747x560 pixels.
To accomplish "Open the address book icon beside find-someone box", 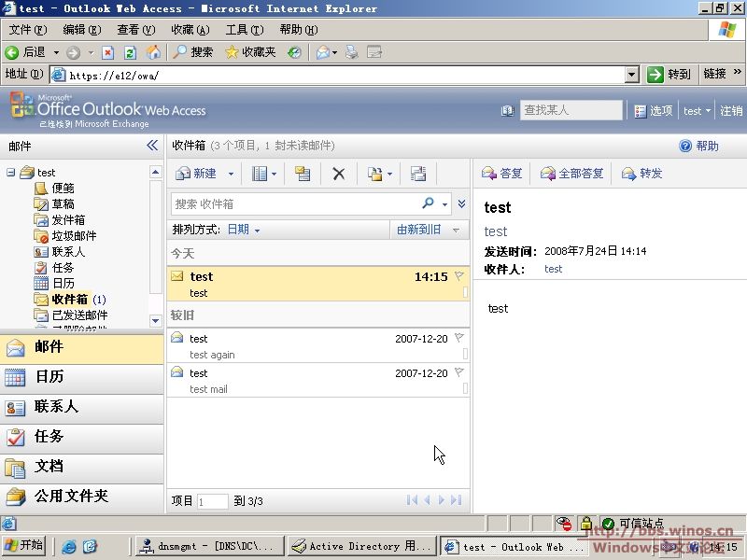I will (x=507, y=110).
